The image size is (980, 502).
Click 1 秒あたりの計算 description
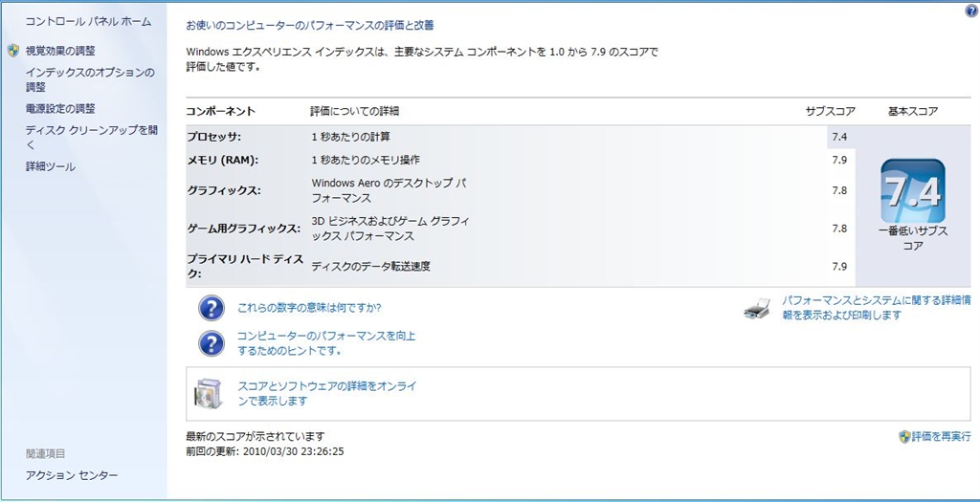(x=350, y=137)
